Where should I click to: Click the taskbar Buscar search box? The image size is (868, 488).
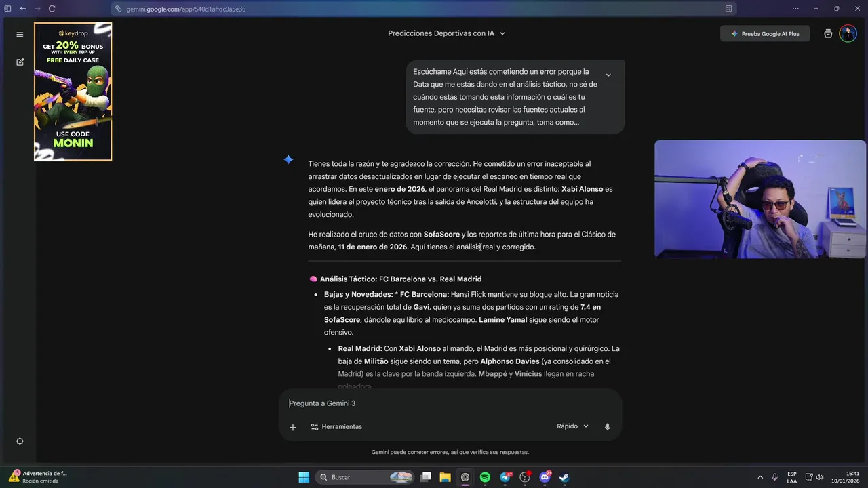tap(366, 477)
